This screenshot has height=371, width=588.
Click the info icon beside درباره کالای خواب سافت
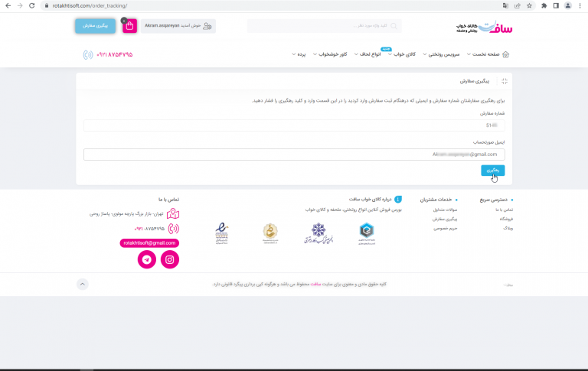tap(398, 199)
